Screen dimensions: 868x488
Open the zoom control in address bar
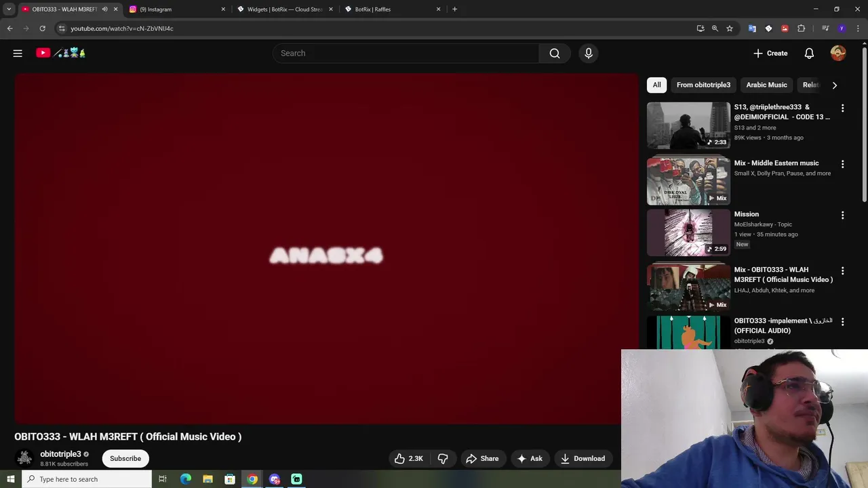point(715,28)
